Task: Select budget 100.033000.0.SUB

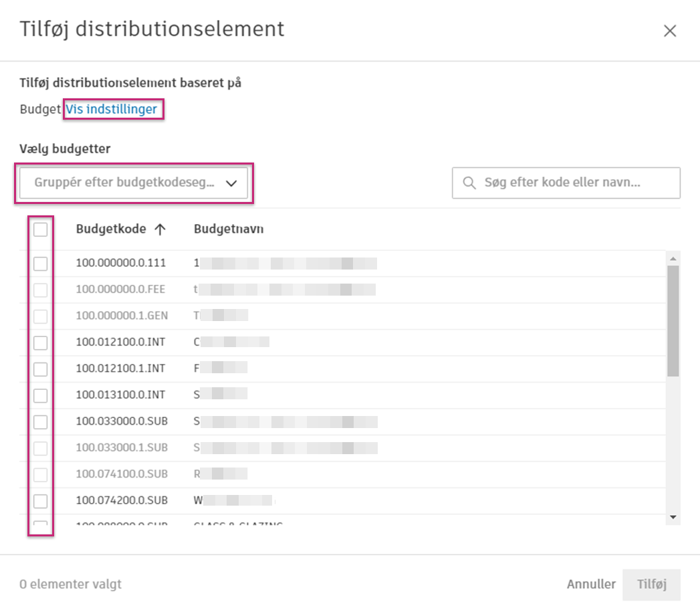Action: click(40, 421)
